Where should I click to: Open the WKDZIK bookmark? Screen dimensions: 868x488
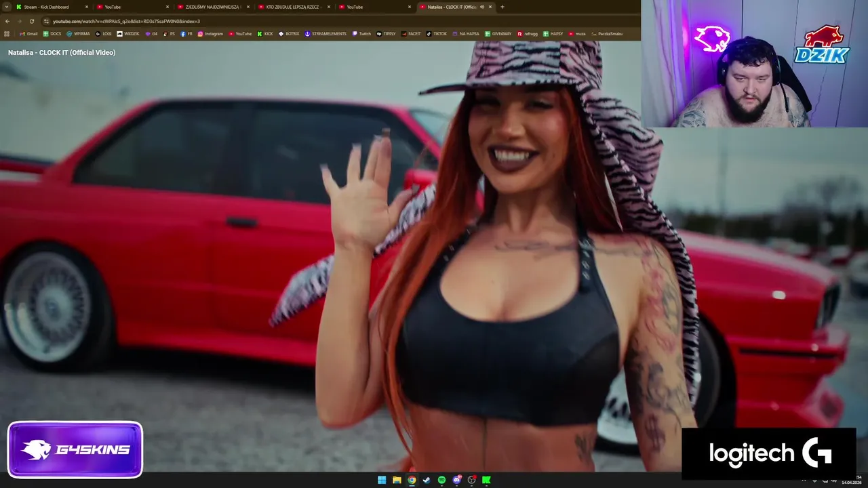[x=127, y=34]
